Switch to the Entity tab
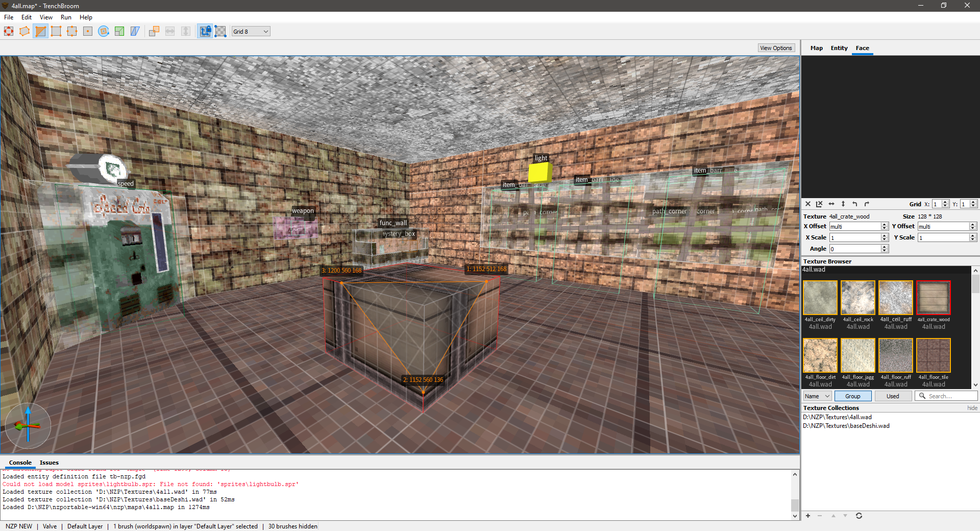This screenshot has width=980, height=531. pos(839,47)
